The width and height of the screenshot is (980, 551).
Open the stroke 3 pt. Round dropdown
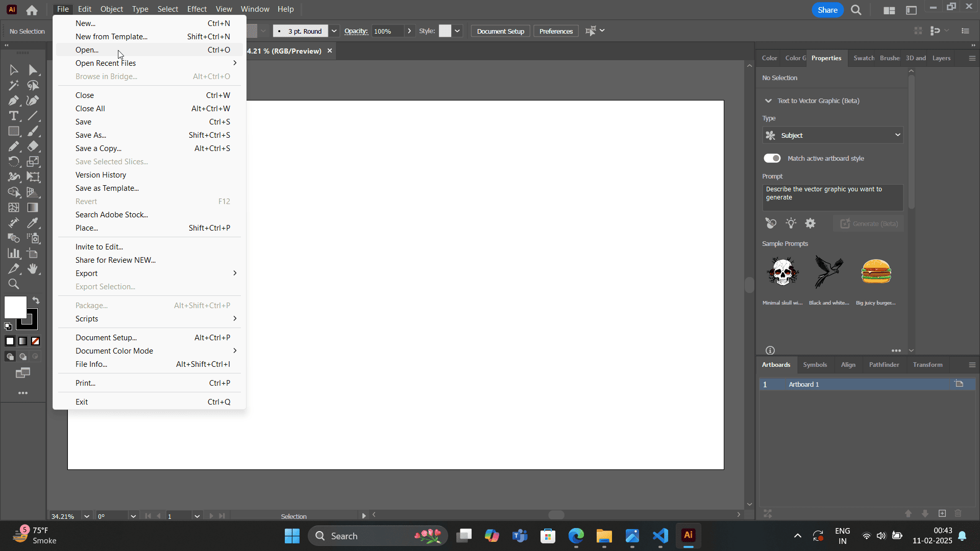point(334,31)
